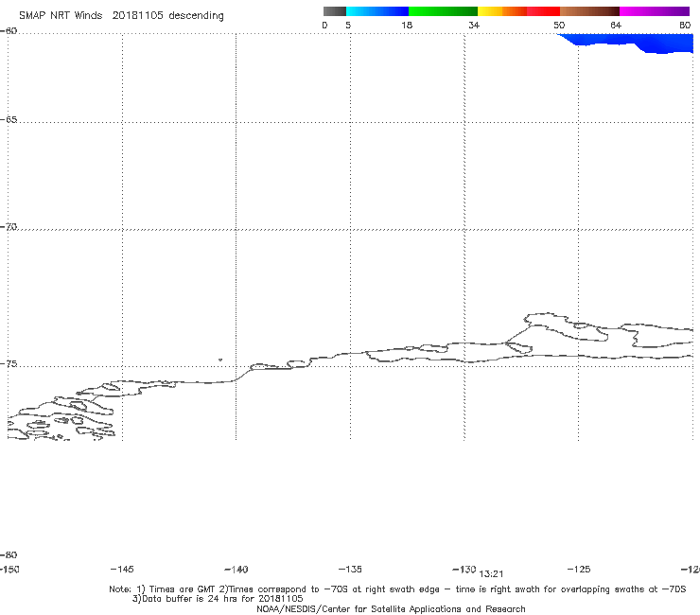Click the NOAA/NESDIS Center credit line
The width and height of the screenshot is (700, 615).
[391, 609]
